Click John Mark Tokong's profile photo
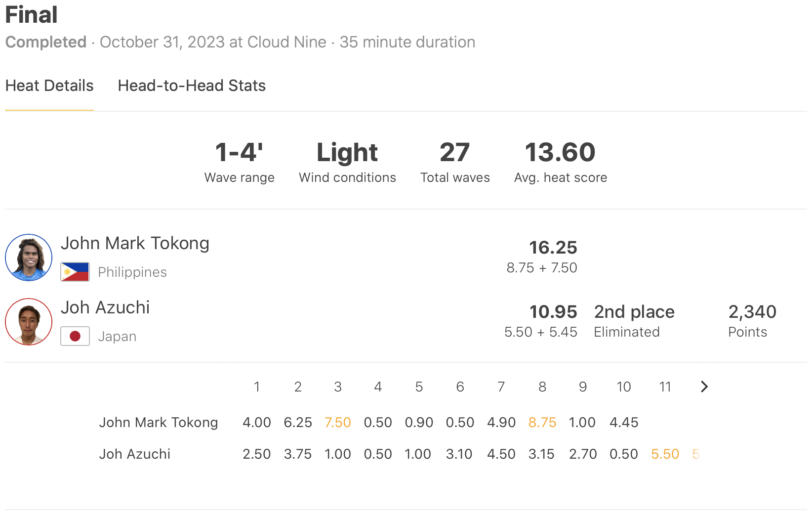 pos(29,258)
